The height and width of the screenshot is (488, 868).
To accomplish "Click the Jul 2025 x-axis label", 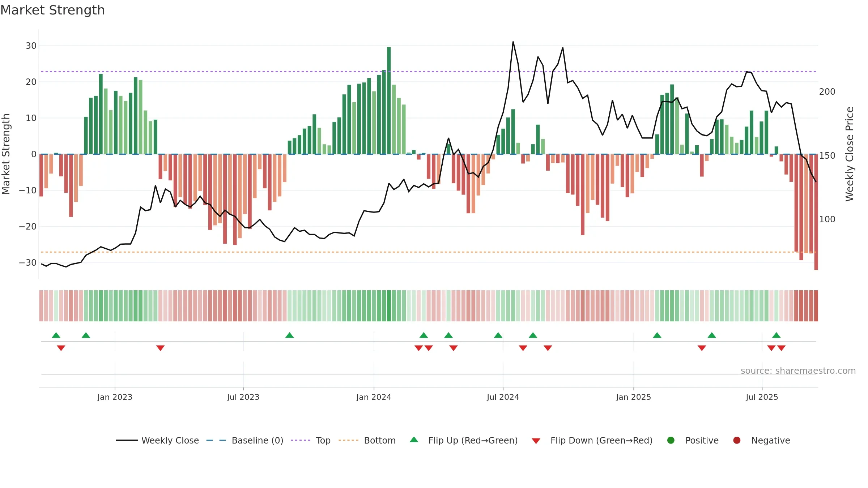I will [762, 397].
